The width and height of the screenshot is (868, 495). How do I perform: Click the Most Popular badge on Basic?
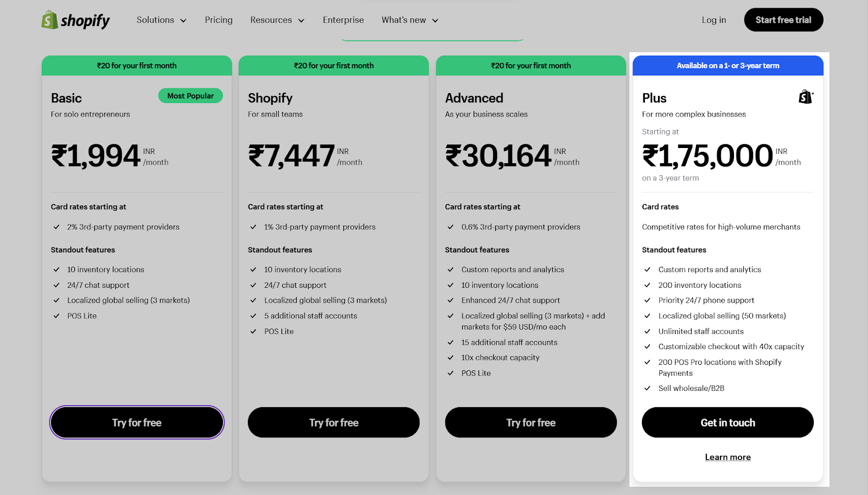[x=190, y=95]
